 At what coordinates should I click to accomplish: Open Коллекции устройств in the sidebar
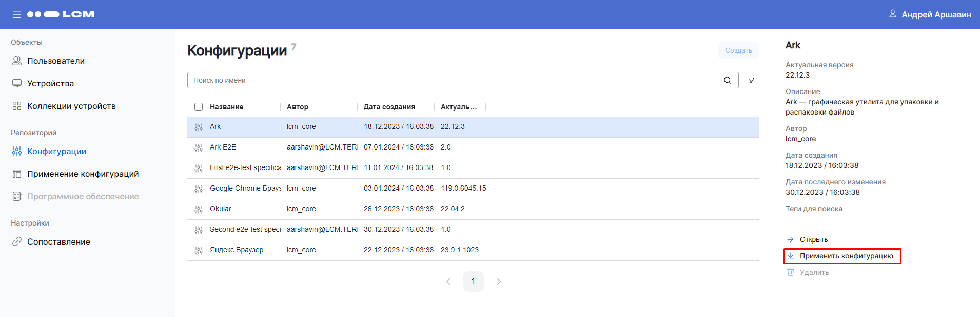coord(71,106)
